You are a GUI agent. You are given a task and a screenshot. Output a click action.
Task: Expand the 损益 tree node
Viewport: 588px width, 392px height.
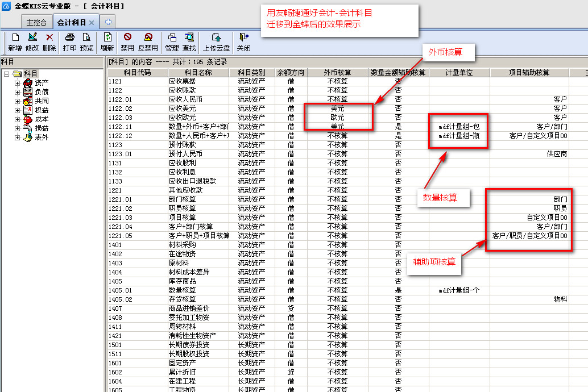tap(18, 128)
